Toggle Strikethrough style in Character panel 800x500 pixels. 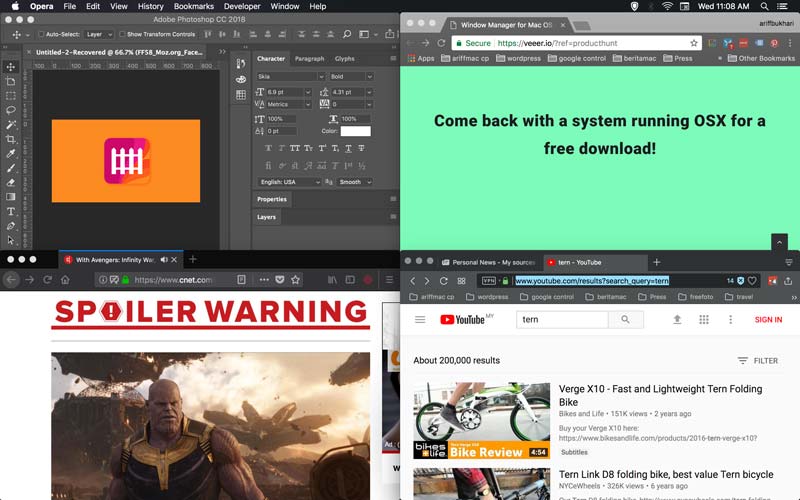361,148
